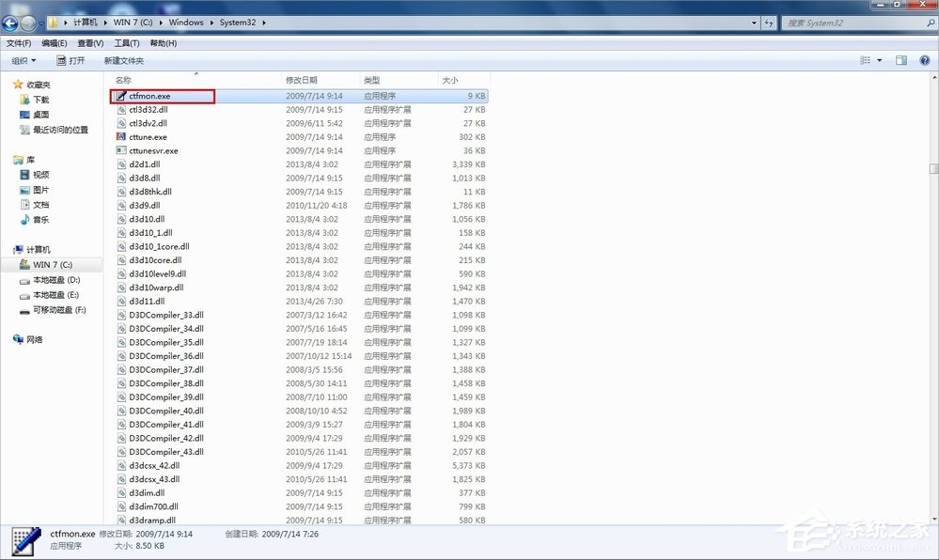Open the views dropdown arrow
939x560 pixels.
coord(879,60)
